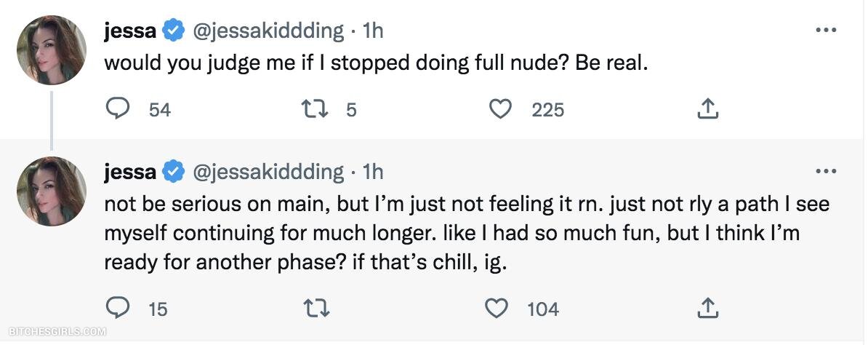Share the first tweet
This screenshot has width=868, height=345.
707,109
